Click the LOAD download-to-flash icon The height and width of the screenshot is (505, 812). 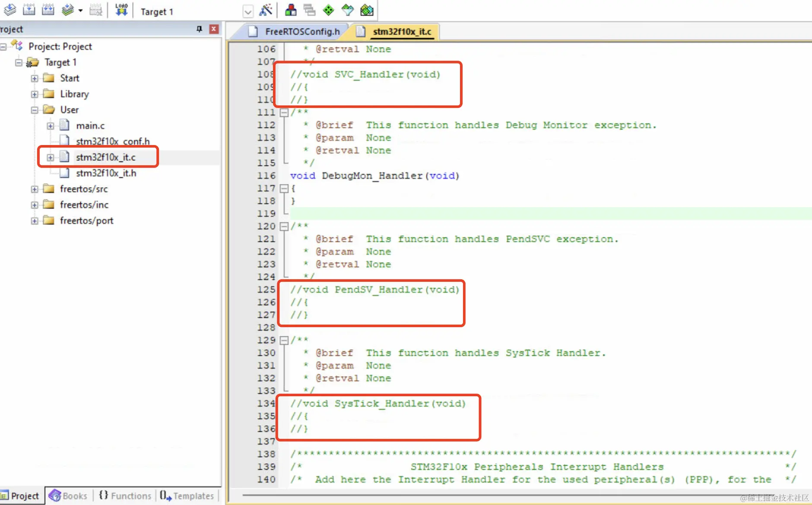121,10
